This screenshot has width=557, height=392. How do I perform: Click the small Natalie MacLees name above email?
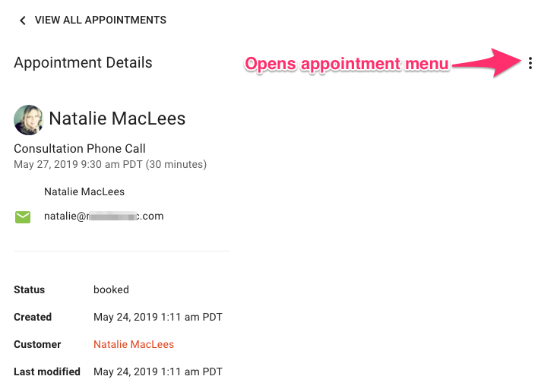(x=84, y=191)
